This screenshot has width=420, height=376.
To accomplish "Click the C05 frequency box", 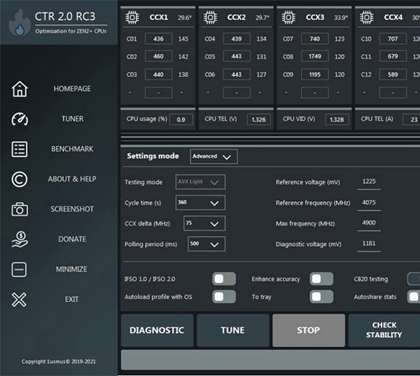I will (x=237, y=56).
